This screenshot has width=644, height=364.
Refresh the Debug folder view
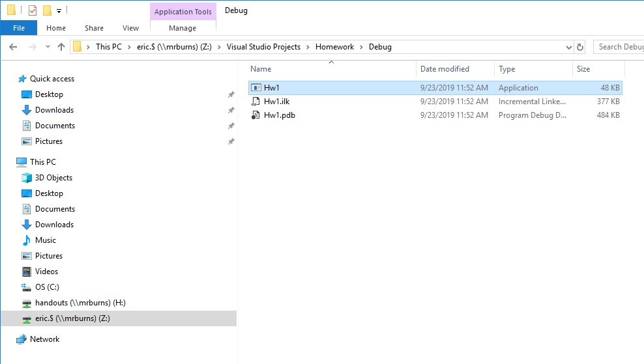click(x=580, y=47)
